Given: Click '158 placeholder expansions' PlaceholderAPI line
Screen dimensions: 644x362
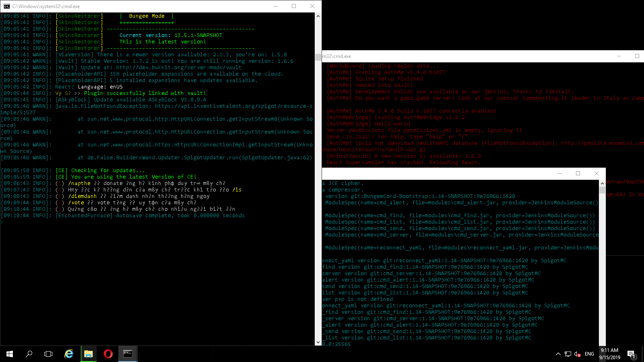Looking at the screenshot, I should coord(142,74).
